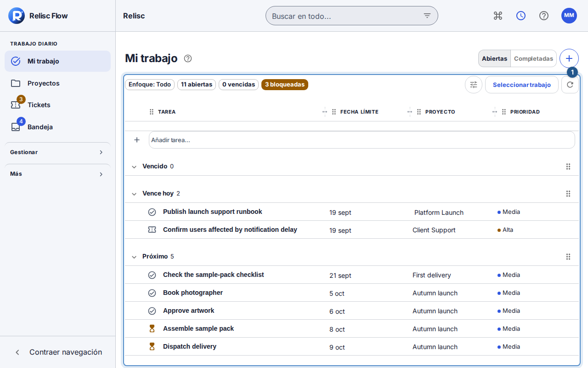This screenshot has height=368, width=588.
Task: Mark Approve artwork task complete
Action: [x=152, y=311]
